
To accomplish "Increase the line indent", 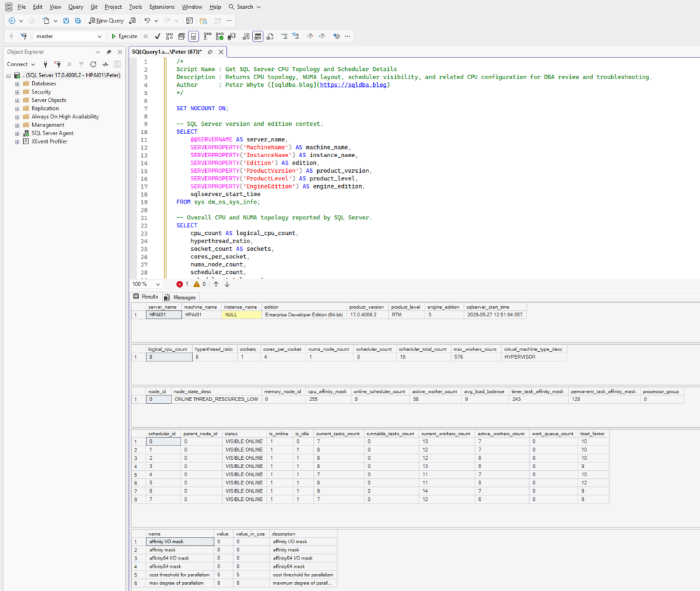I will click(322, 36).
